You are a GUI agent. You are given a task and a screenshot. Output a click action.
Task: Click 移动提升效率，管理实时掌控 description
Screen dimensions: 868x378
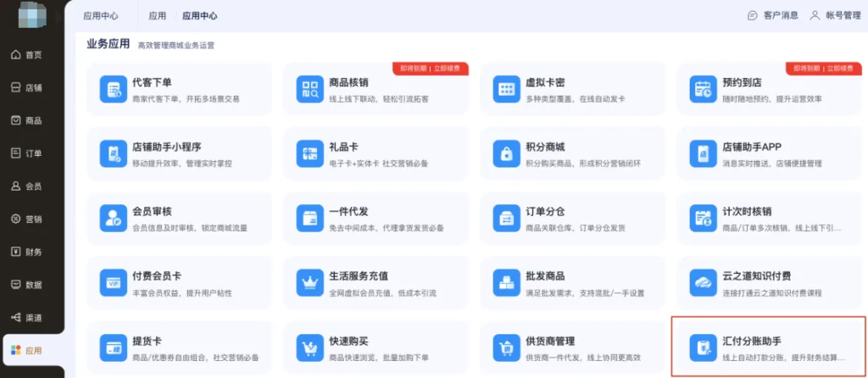pos(182,164)
